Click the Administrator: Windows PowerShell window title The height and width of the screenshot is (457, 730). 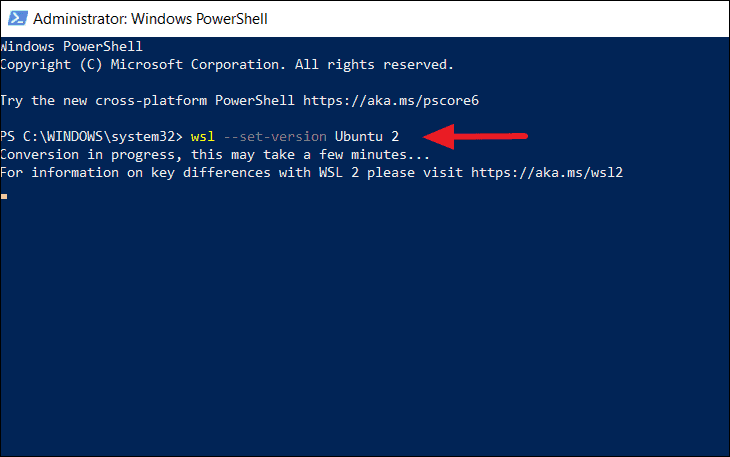click(x=150, y=19)
